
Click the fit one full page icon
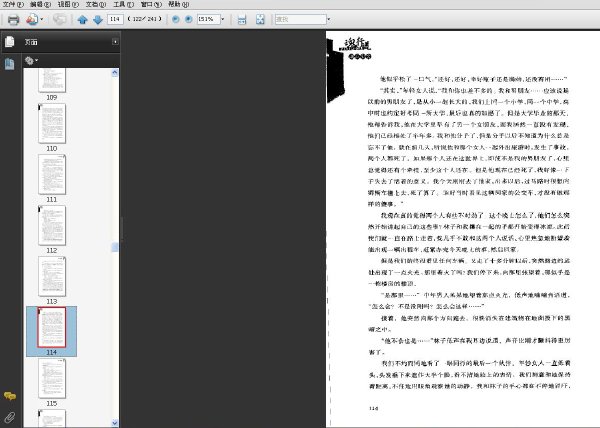(x=260, y=20)
